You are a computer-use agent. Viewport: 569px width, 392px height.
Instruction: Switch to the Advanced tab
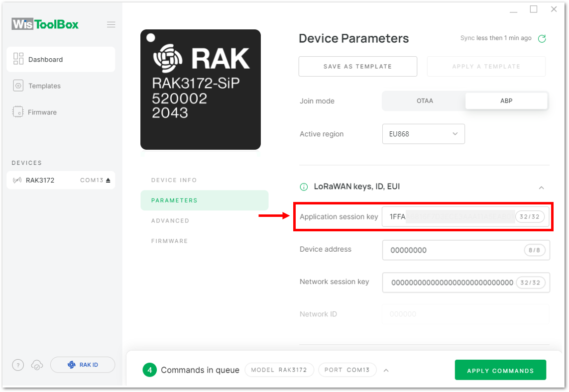click(170, 220)
